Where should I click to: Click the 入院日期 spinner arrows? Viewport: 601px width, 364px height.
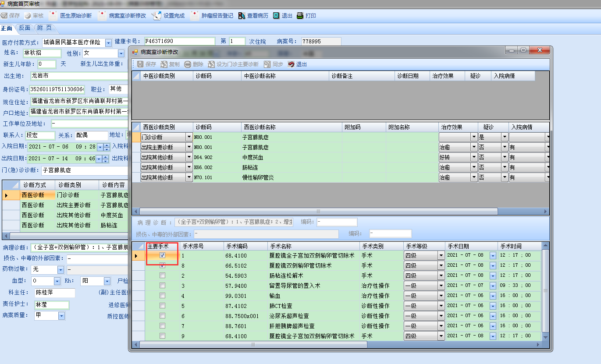pyautogui.click(x=106, y=147)
